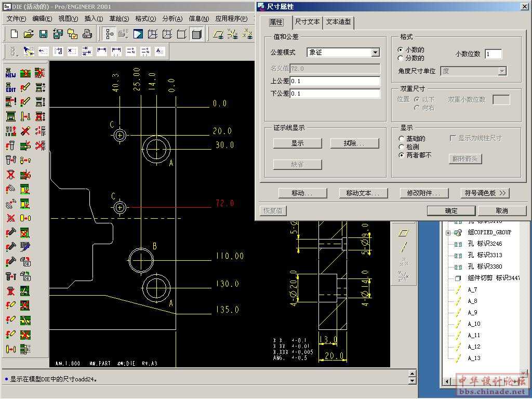
Task: Select the shaded display cube icon
Action: pos(196,34)
